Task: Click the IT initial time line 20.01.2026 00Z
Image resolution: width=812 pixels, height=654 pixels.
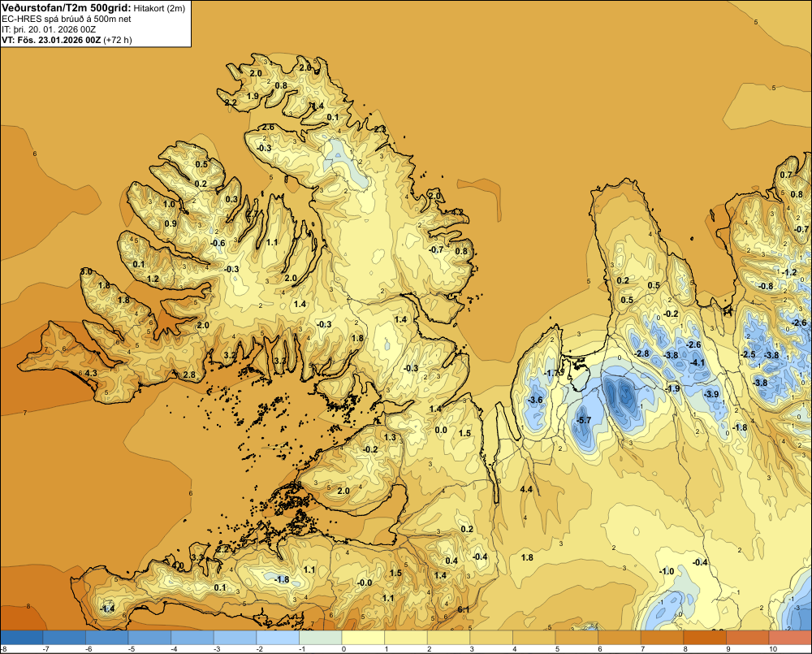Action: pos(49,29)
